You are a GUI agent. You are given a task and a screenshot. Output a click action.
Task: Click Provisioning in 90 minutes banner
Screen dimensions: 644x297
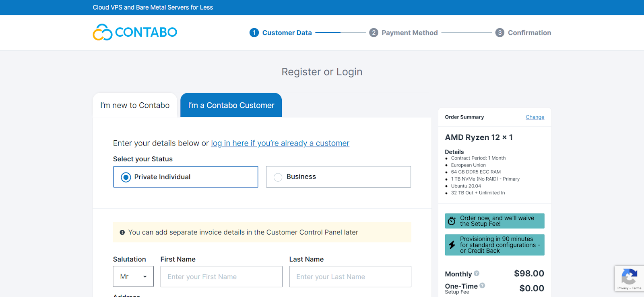(x=495, y=245)
